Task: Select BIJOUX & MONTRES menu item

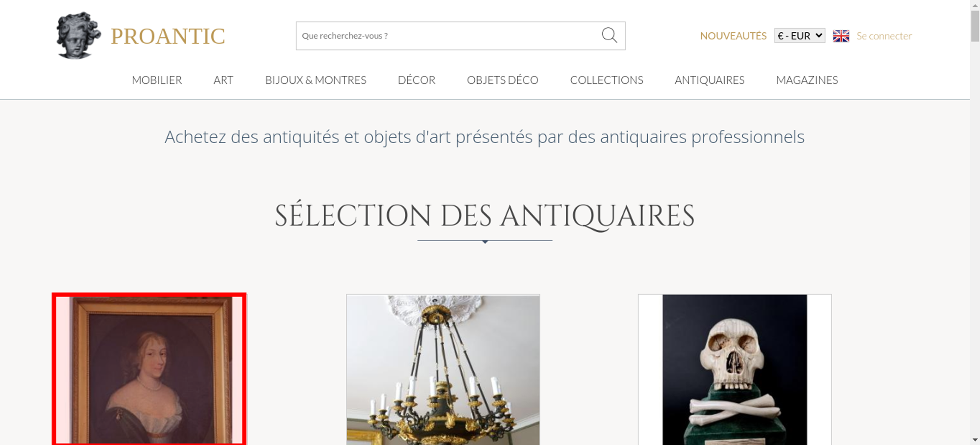Action: pos(316,80)
